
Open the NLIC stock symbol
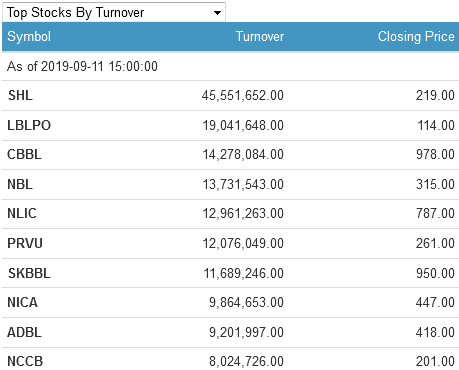(x=22, y=213)
